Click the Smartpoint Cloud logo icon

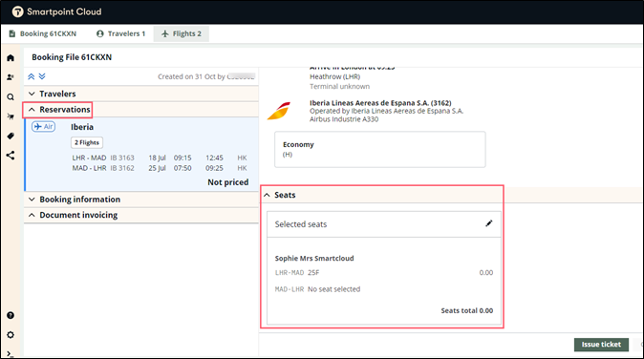pyautogui.click(x=17, y=11)
